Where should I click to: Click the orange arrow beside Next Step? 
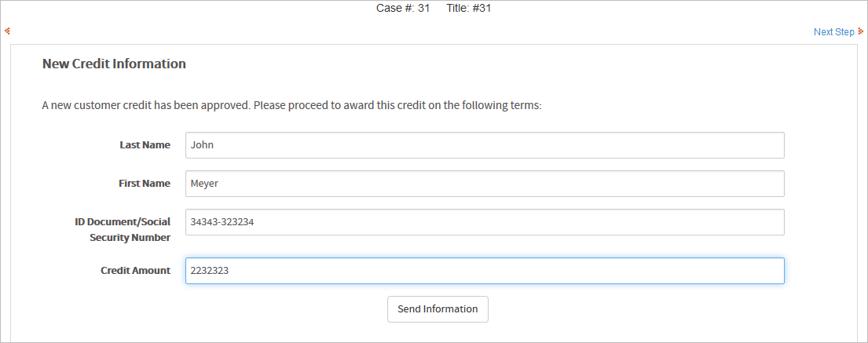pyautogui.click(x=861, y=31)
